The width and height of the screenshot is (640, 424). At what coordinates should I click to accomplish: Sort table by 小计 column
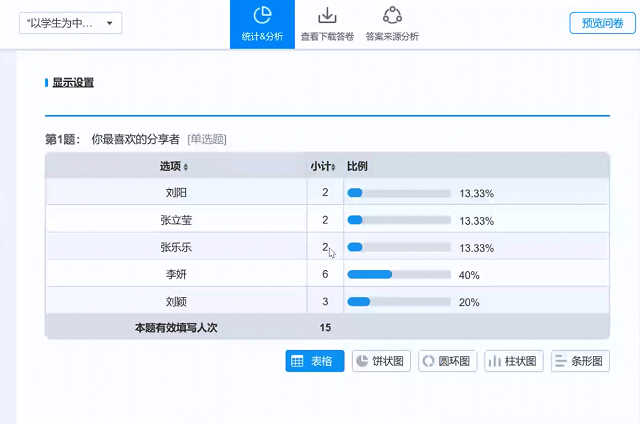click(x=324, y=166)
